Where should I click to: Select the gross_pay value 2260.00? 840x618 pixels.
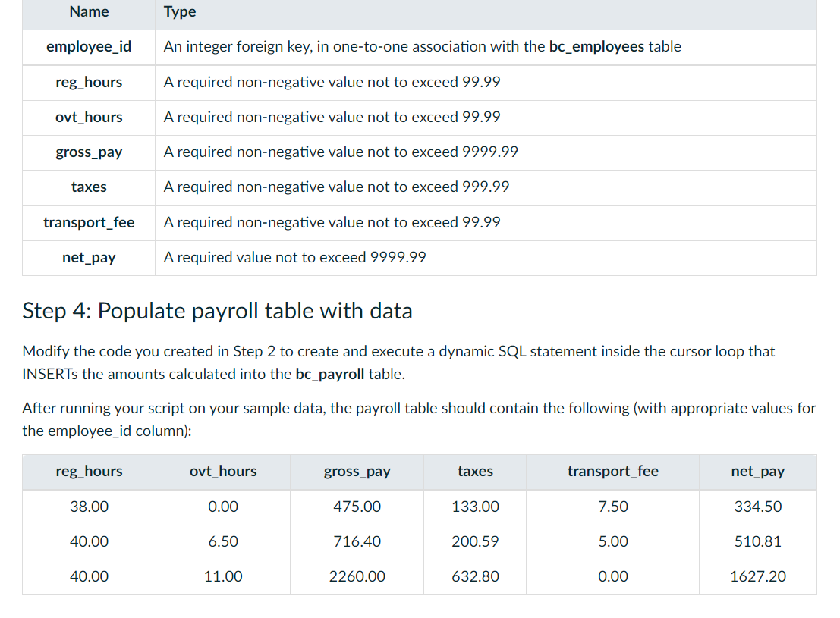click(357, 576)
